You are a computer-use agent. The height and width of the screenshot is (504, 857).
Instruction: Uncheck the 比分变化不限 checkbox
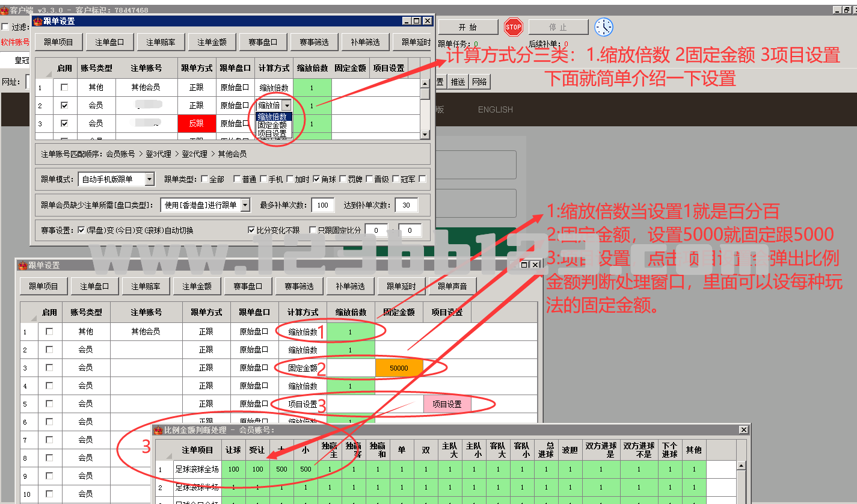pos(251,230)
